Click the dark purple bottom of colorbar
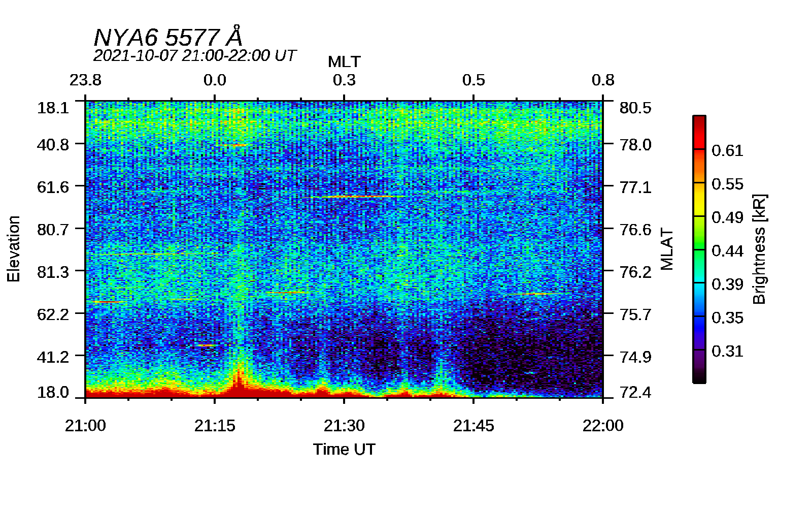The height and width of the screenshot is (508, 812). [699, 367]
